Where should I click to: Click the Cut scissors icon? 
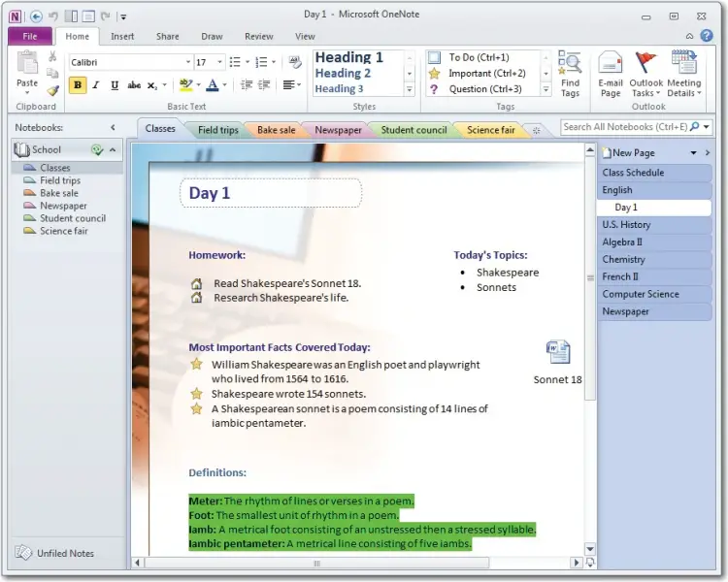pyautogui.click(x=52, y=56)
